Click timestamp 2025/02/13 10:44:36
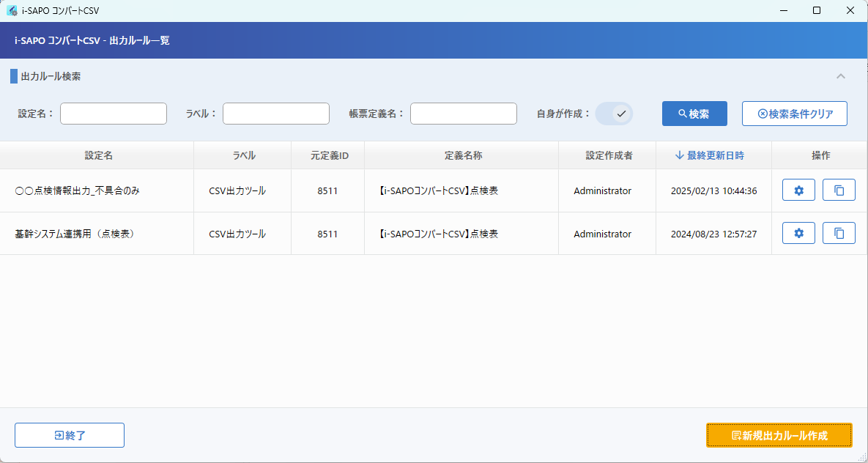Screen dimensions: 868x463 713,190
